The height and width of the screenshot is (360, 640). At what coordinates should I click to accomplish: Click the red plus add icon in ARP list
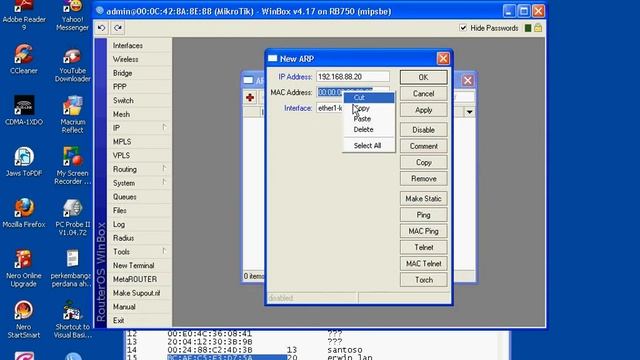250,98
